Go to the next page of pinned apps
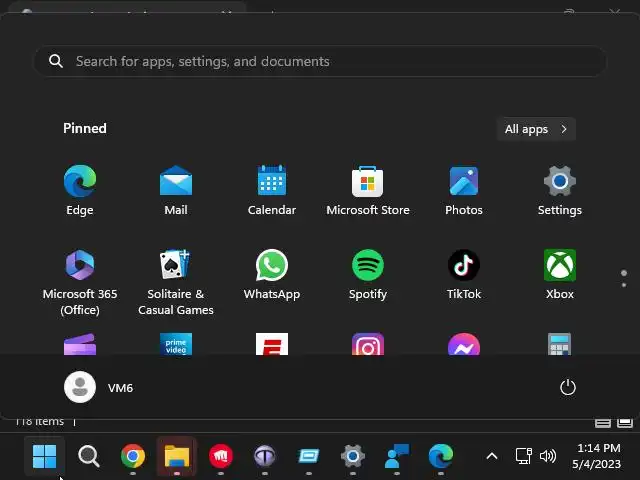Screen dimensions: 640x480 [x=624, y=285]
